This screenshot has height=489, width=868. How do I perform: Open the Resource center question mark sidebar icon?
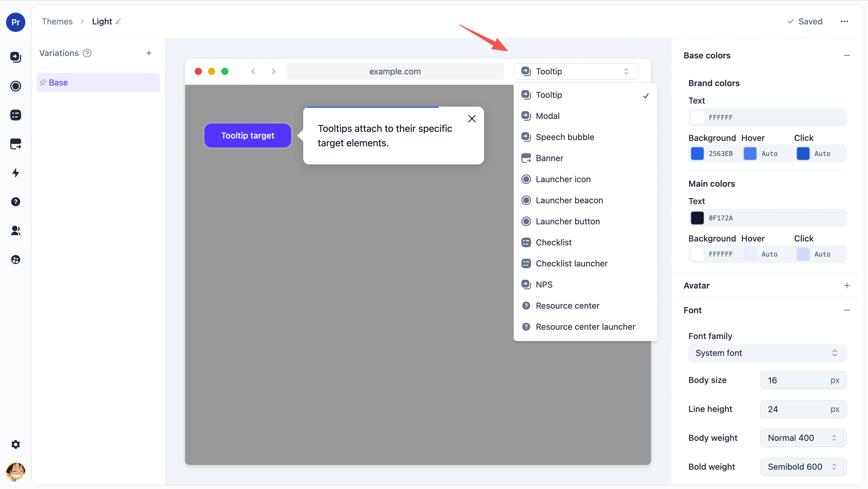[x=15, y=202]
